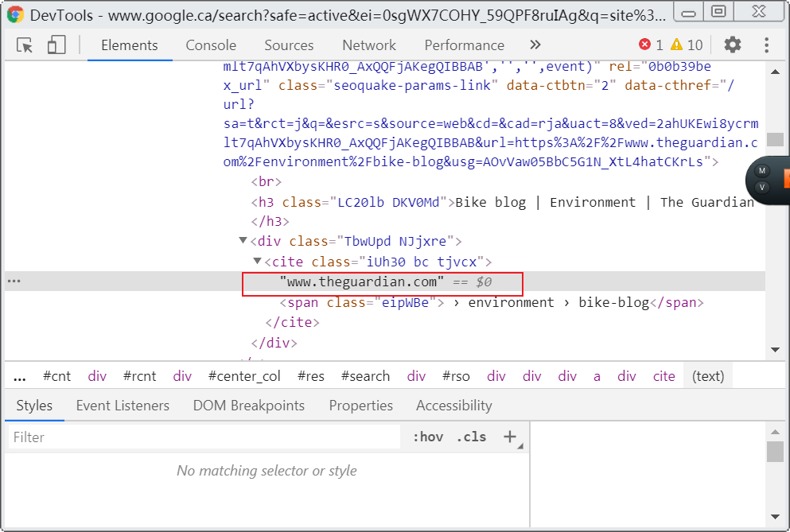Open DevTools settings gear
This screenshot has width=790, height=532.
(733, 45)
